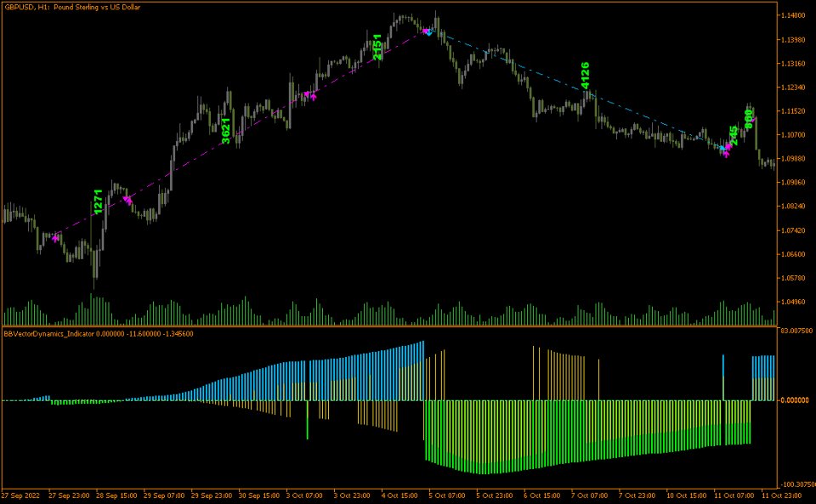Select the green 1271 pip-count label
The width and height of the screenshot is (816, 504).
[96, 200]
